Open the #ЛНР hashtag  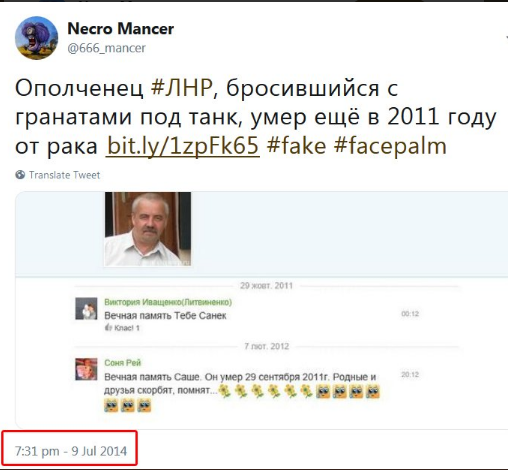(x=181, y=88)
